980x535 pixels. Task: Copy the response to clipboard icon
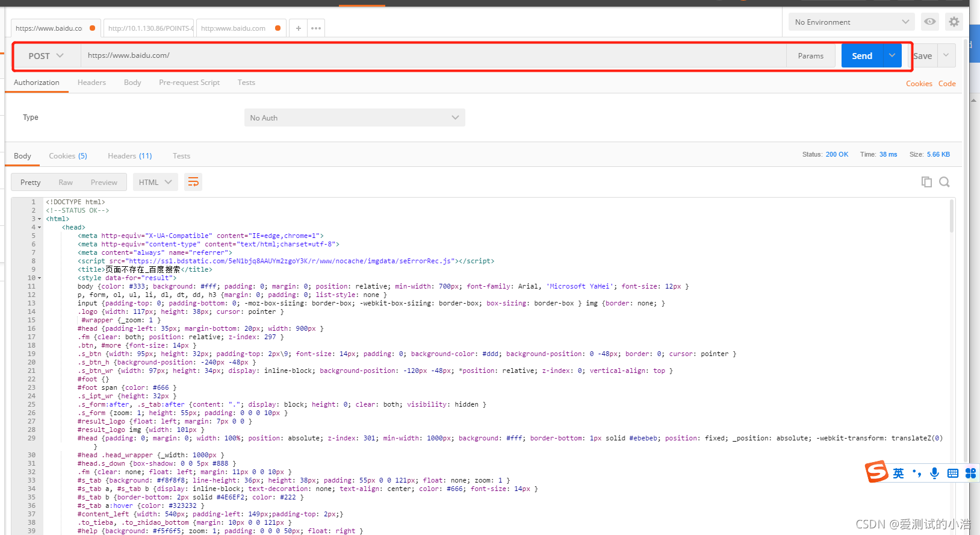pos(926,182)
